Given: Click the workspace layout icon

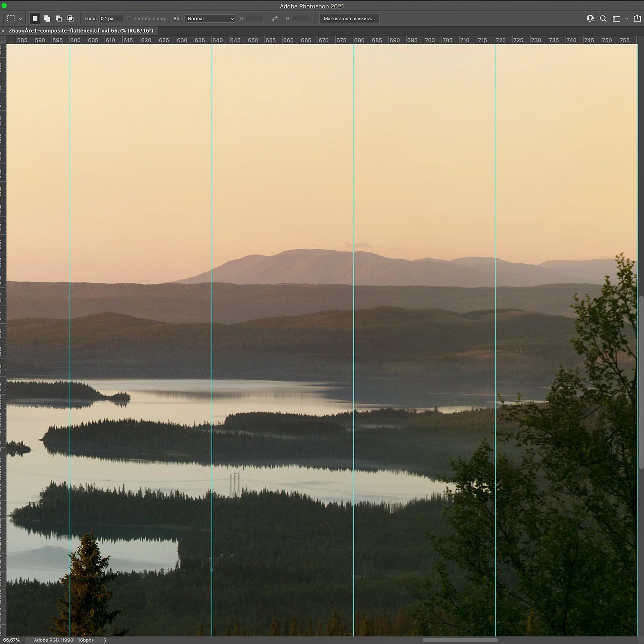Looking at the screenshot, I should pos(617,18).
